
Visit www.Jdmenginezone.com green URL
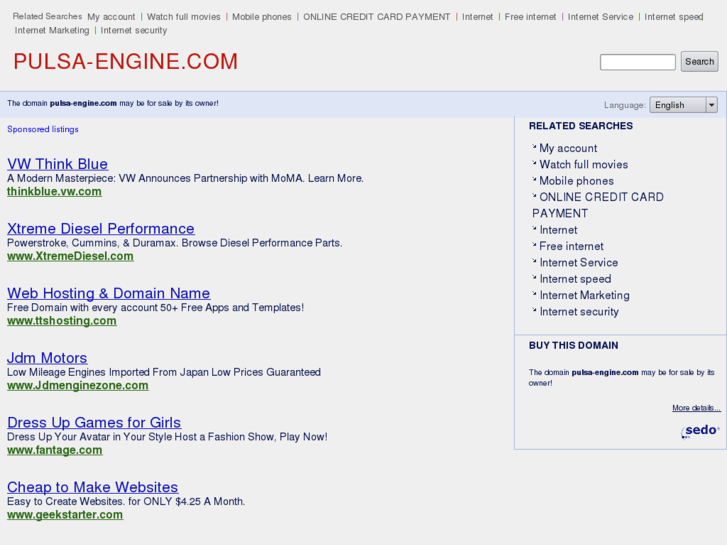(x=77, y=385)
